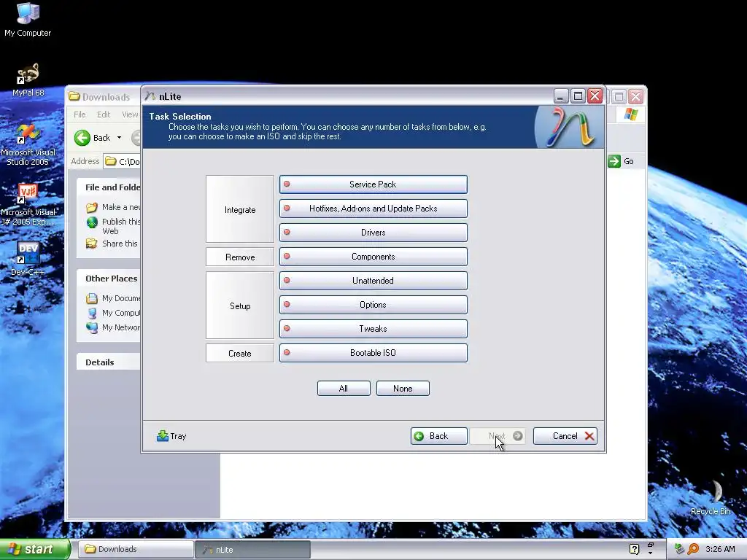Click the Integrate group label
This screenshot has height=560, width=747.
(x=240, y=209)
